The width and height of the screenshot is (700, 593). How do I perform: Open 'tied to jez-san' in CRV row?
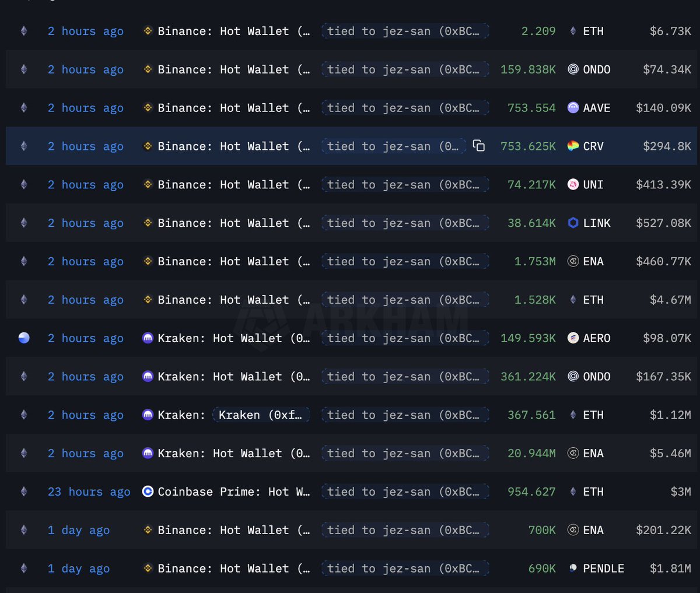click(394, 146)
